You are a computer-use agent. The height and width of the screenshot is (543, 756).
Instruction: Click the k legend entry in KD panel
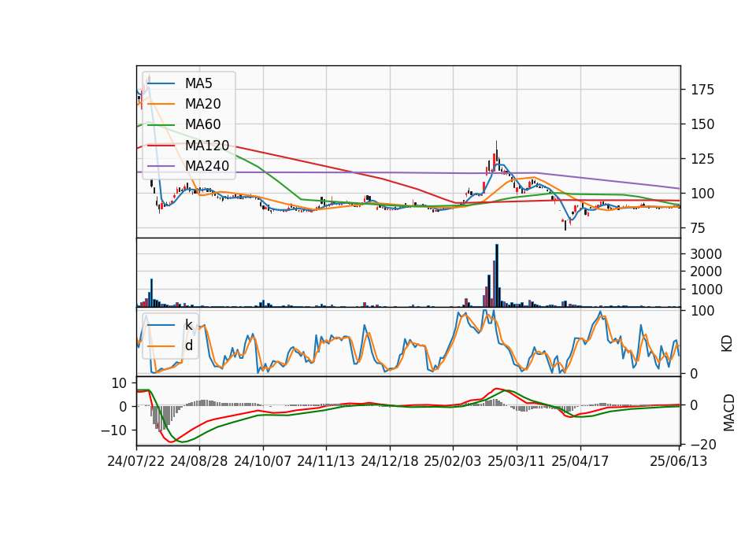(188, 325)
